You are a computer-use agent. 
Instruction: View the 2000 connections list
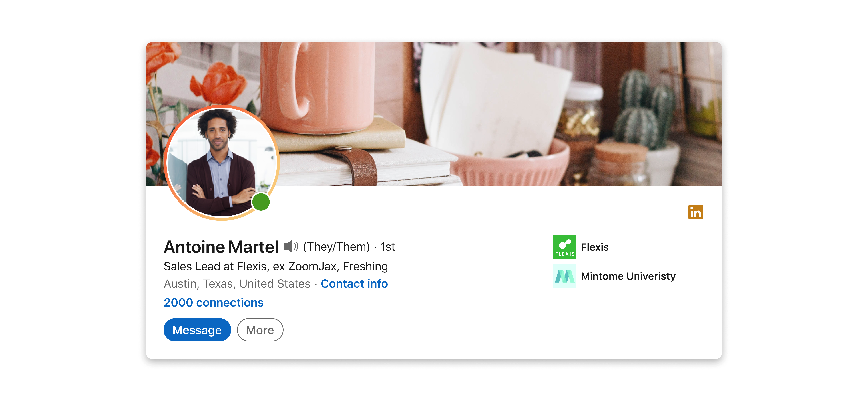pos(214,302)
